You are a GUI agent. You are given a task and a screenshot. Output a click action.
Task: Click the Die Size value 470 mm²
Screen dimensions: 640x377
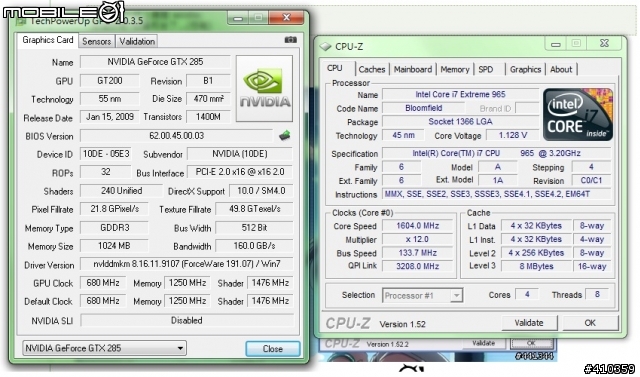208,99
